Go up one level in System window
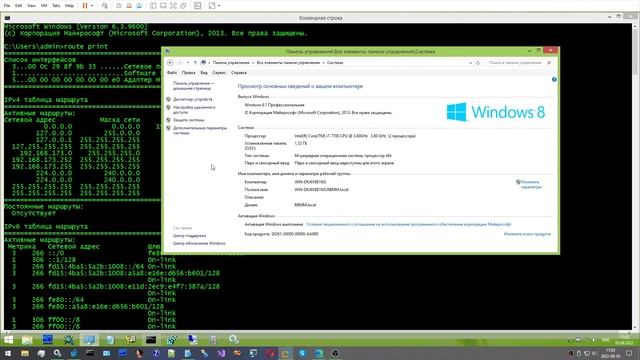640x360 pixels. click(195, 63)
